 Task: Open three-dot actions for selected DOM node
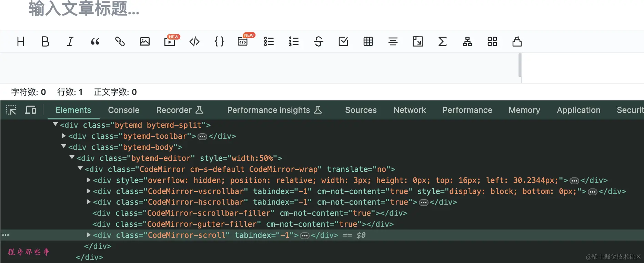pyautogui.click(x=6, y=235)
